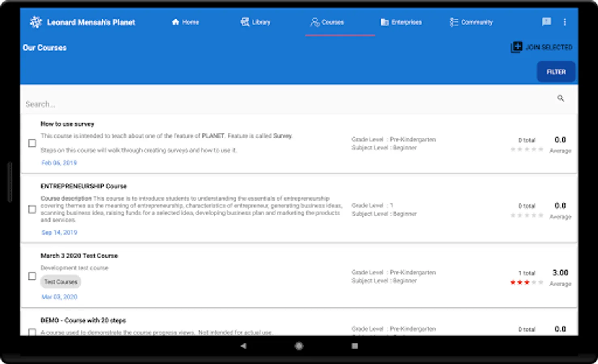
Task: Open the How to use survey course
Action: (67, 124)
